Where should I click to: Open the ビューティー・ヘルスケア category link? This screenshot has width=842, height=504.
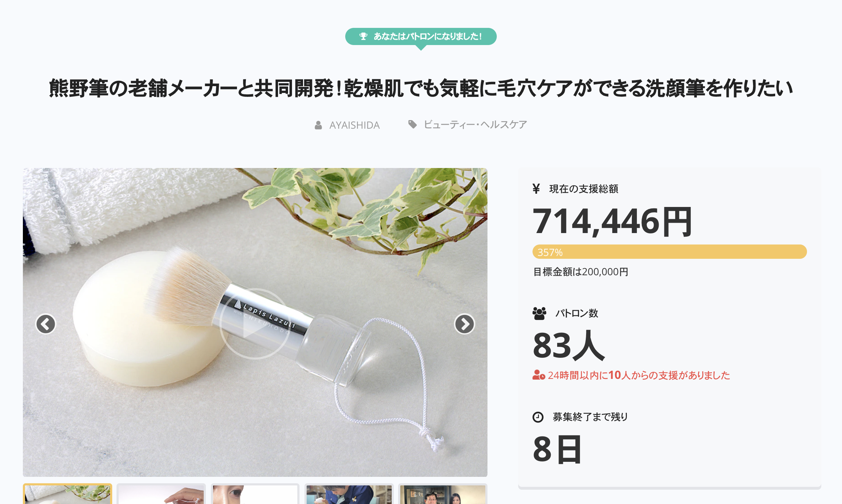[475, 124]
